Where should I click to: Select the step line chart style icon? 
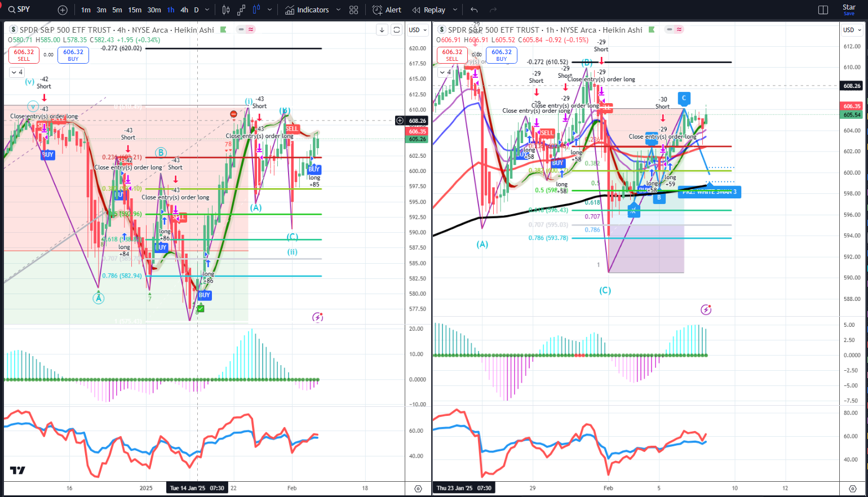[x=242, y=10]
